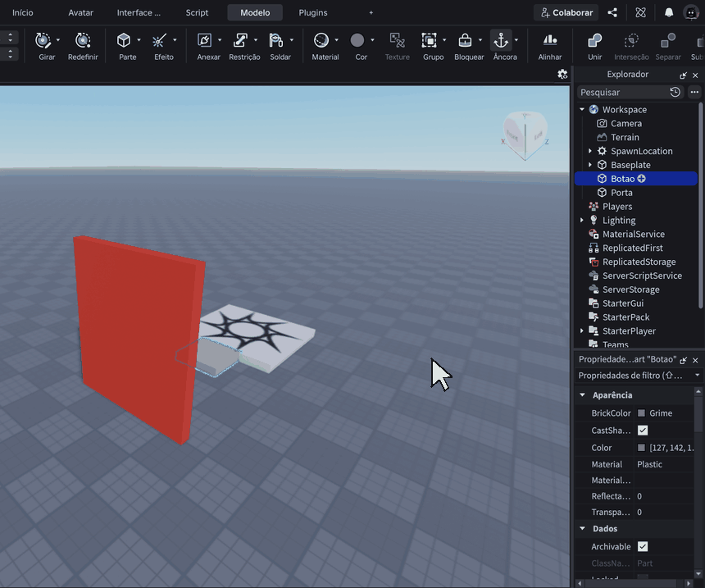Image resolution: width=705 pixels, height=588 pixels.
Task: Open the Cor color dropdown arrow
Action: pos(372,40)
